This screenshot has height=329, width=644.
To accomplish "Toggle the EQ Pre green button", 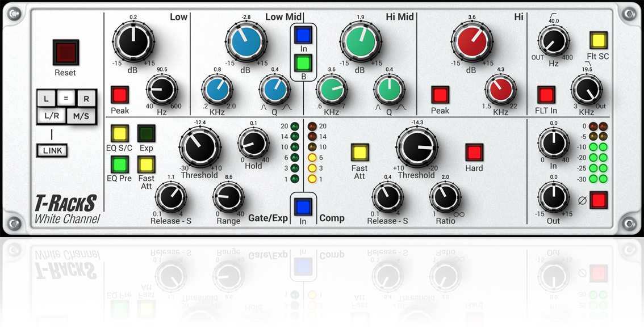I will click(119, 165).
